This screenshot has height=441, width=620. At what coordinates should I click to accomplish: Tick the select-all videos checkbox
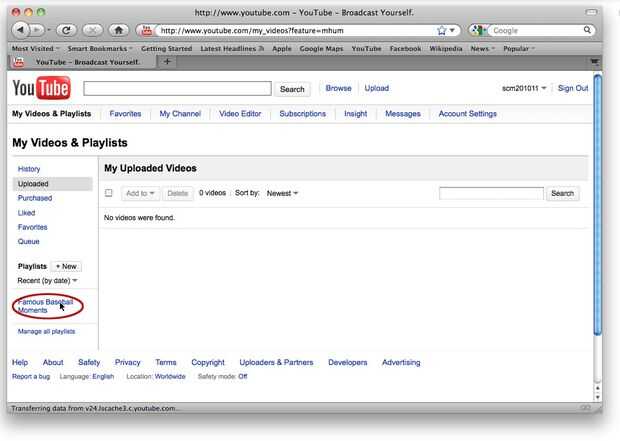[109, 193]
